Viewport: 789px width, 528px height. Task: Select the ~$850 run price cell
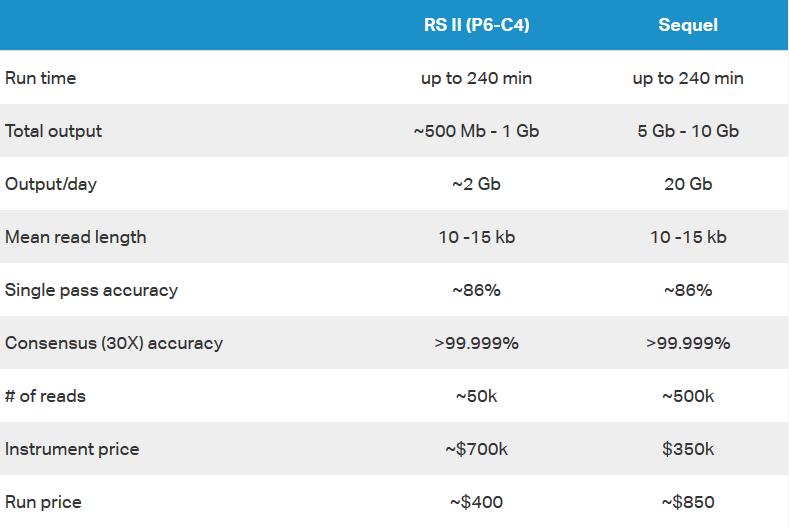tap(688, 502)
